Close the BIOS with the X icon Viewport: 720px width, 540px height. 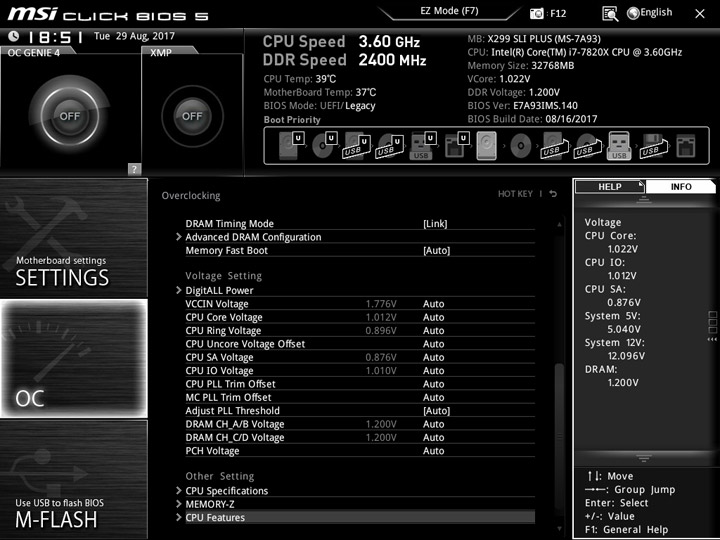[x=700, y=14]
